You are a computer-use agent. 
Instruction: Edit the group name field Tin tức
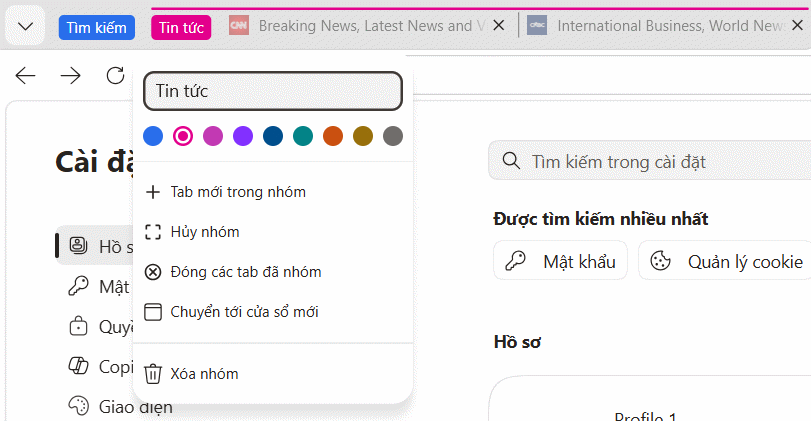coord(273,91)
